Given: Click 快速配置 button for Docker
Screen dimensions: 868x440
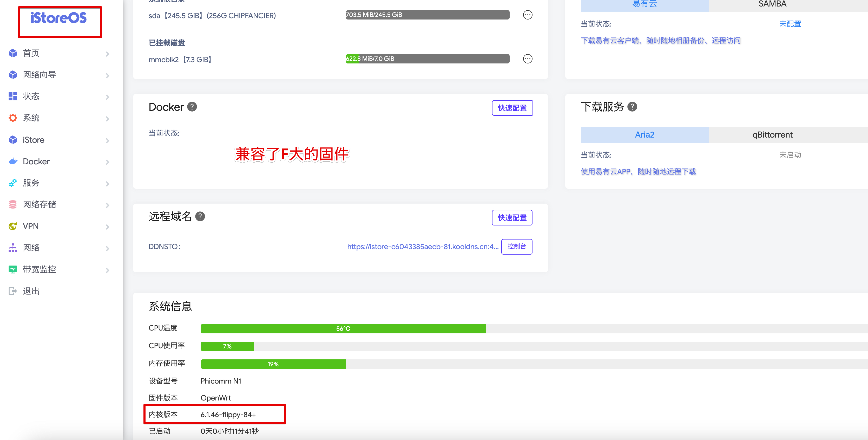Looking at the screenshot, I should 512,108.
